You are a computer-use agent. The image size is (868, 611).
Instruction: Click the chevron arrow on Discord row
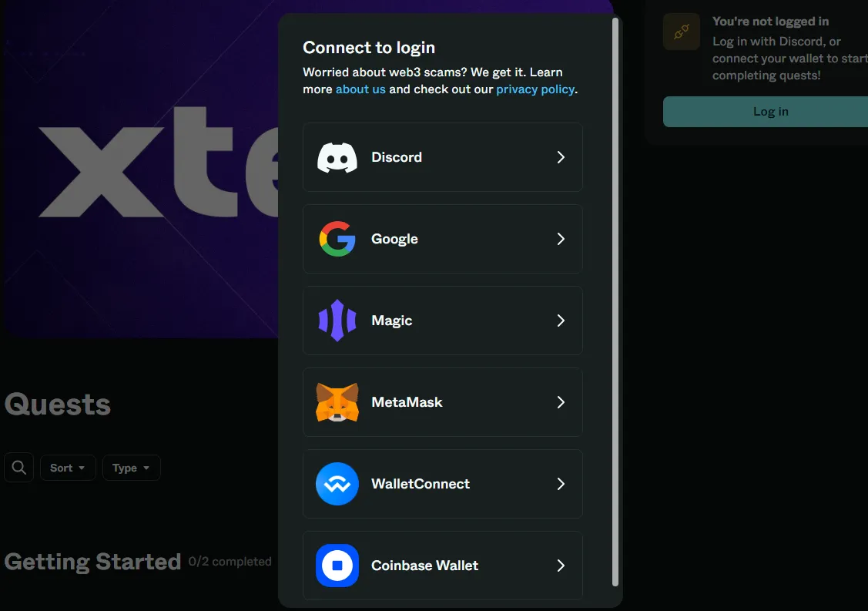pos(561,157)
